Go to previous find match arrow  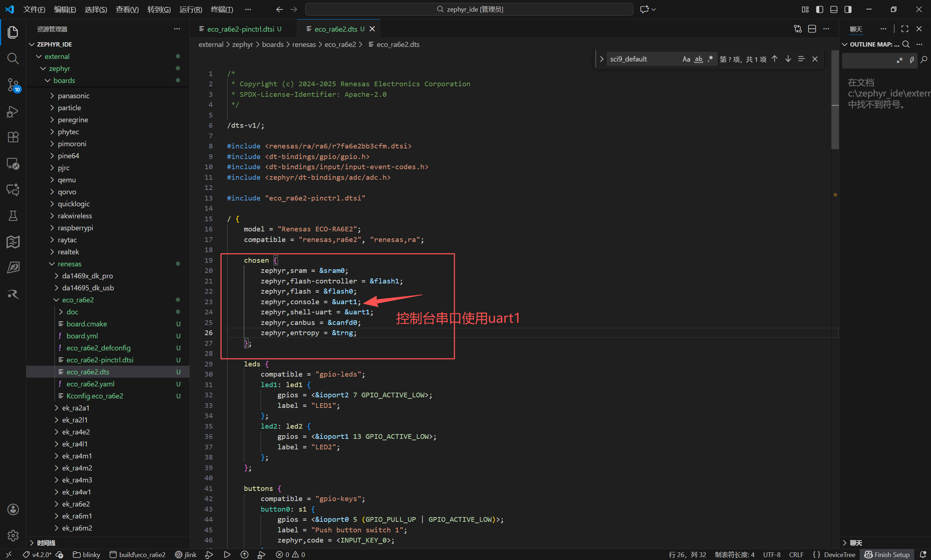775,59
